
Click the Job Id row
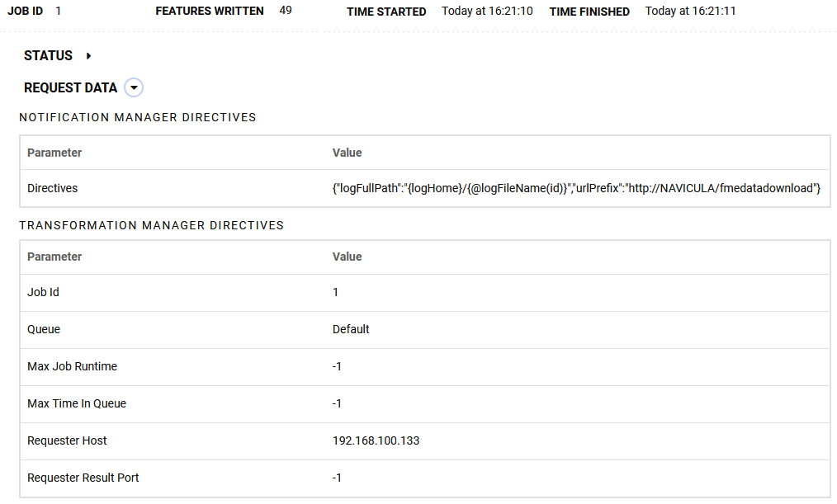pos(425,293)
